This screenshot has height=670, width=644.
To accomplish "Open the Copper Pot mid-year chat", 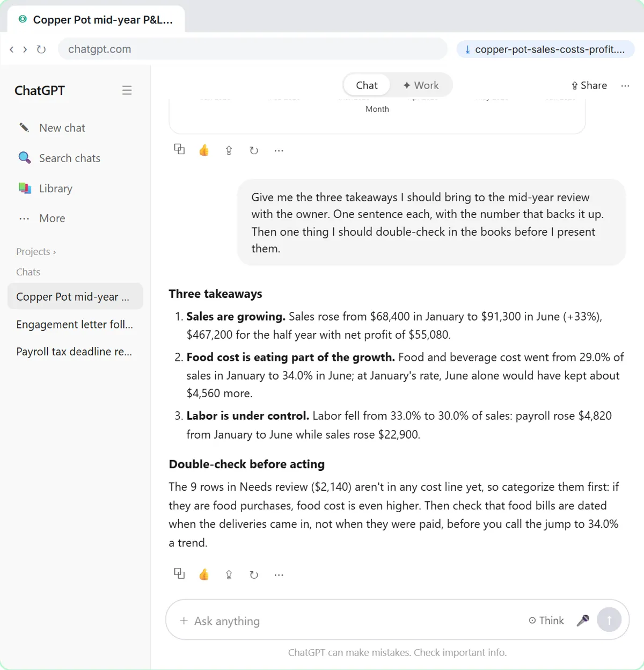I will click(x=75, y=296).
